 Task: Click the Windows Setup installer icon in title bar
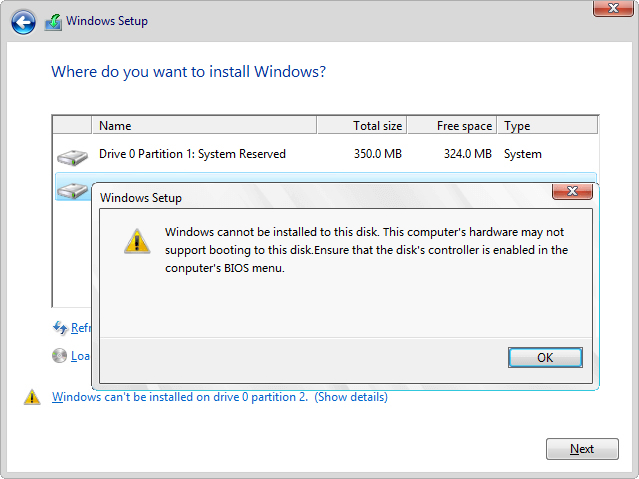(x=53, y=22)
